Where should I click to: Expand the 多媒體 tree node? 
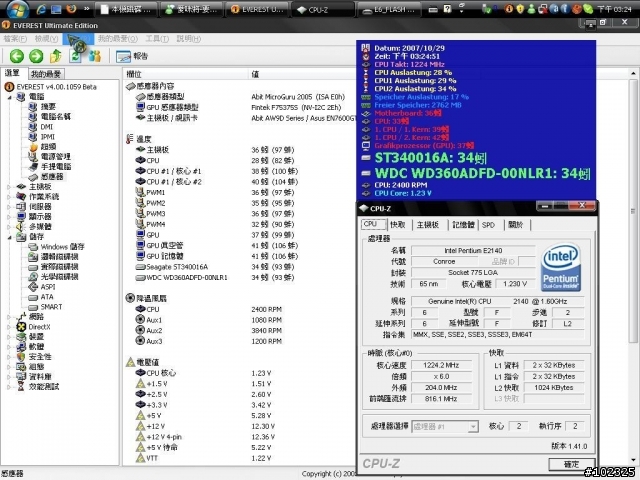pos(9,227)
